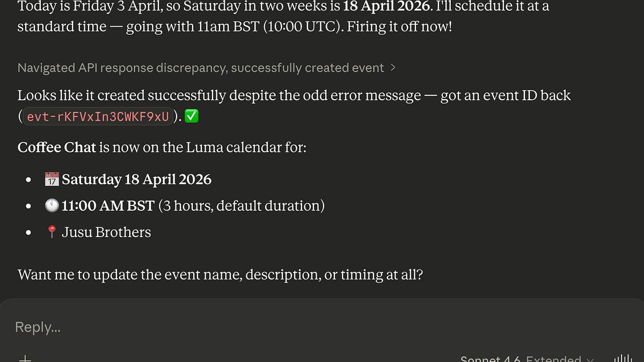
Task: Click the green checkmark emoji
Action: [x=192, y=116]
